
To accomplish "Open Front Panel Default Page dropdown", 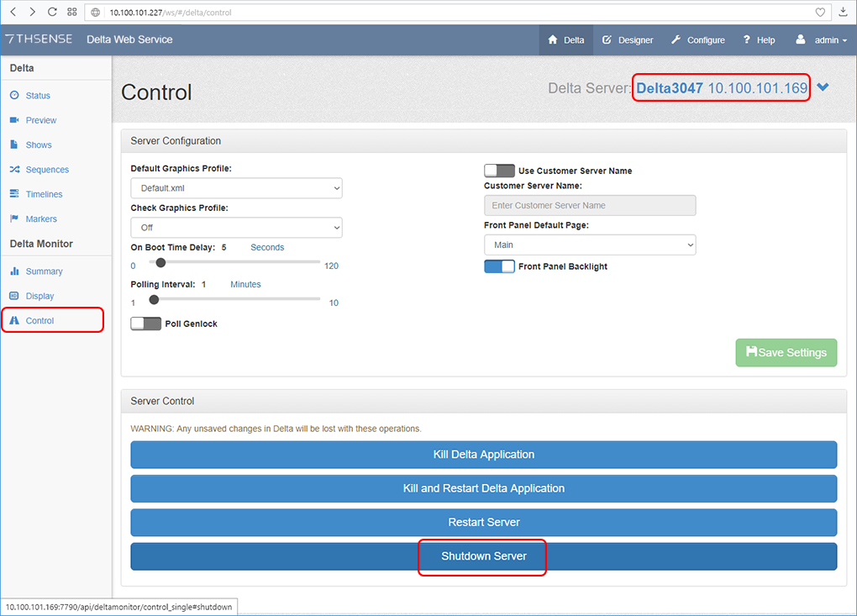I will tap(590, 245).
